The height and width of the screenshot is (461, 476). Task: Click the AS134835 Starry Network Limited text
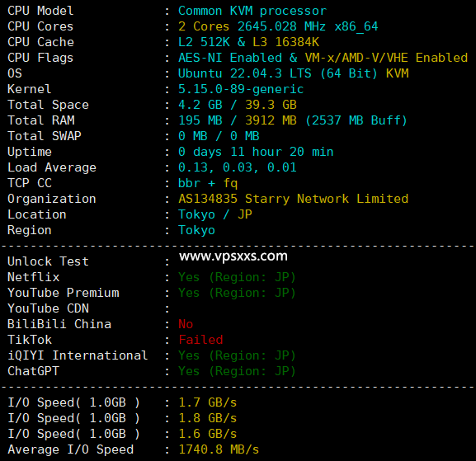pyautogui.click(x=293, y=199)
